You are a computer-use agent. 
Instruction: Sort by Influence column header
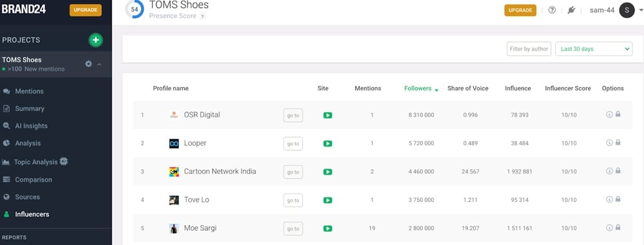pos(518,88)
